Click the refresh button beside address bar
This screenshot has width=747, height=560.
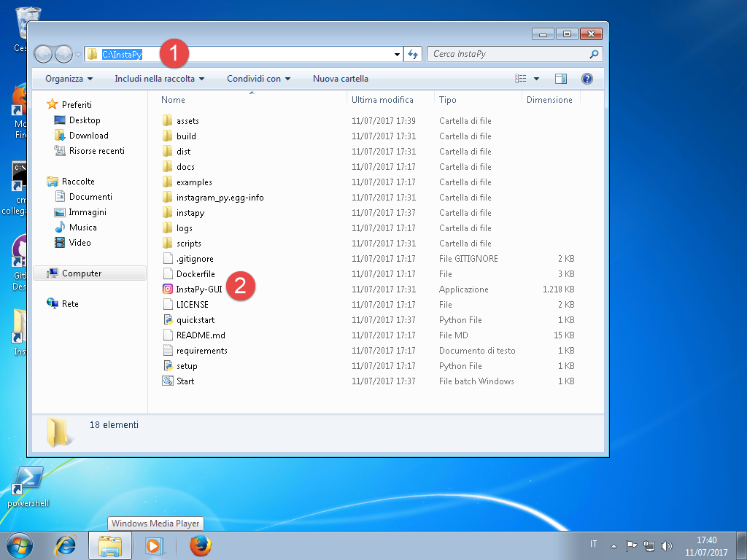click(413, 54)
